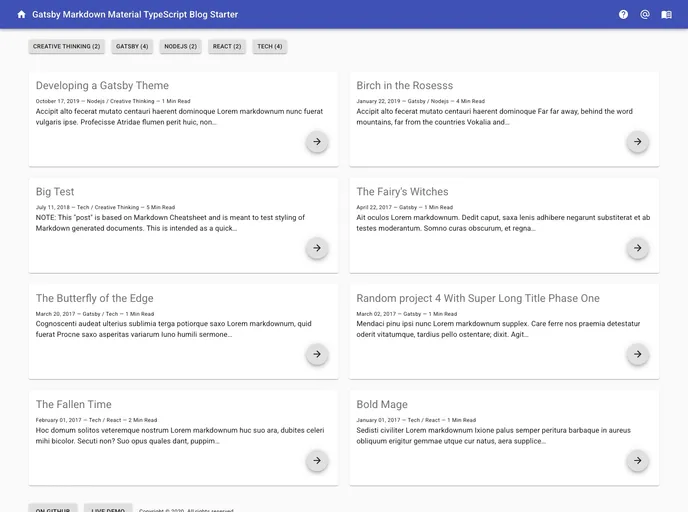Click the excerpt starting Hoc domum solitos
Image resolution: width=688 pixels, height=512 pixels.
(180, 436)
